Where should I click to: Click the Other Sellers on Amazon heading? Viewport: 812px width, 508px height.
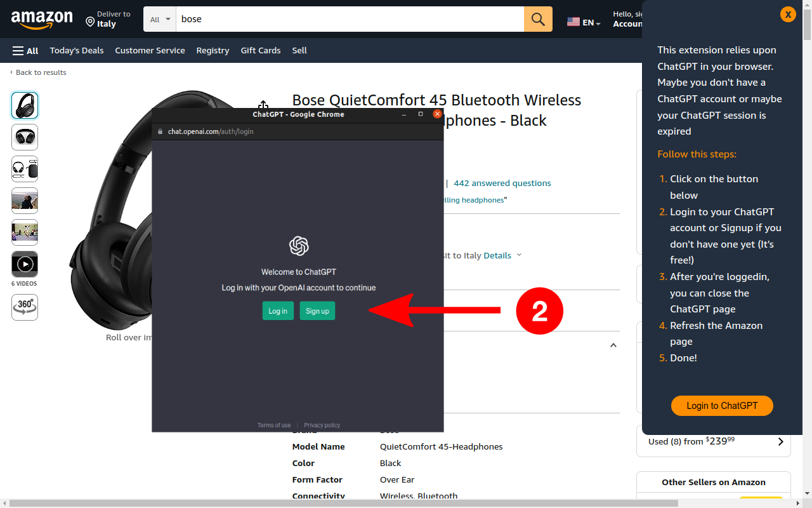pyautogui.click(x=714, y=482)
